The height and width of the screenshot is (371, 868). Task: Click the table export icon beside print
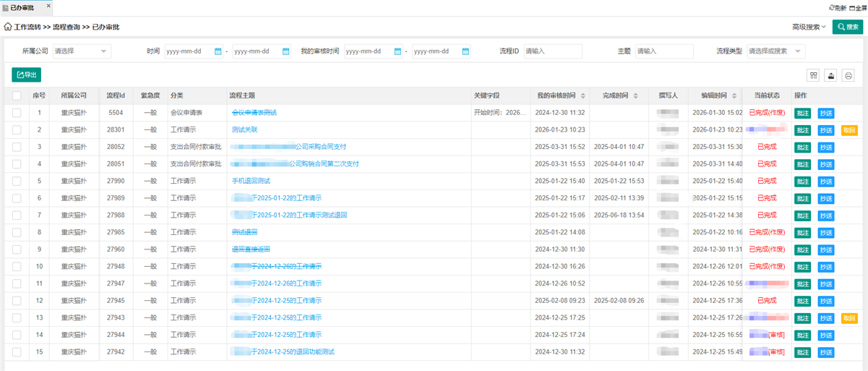(831, 75)
